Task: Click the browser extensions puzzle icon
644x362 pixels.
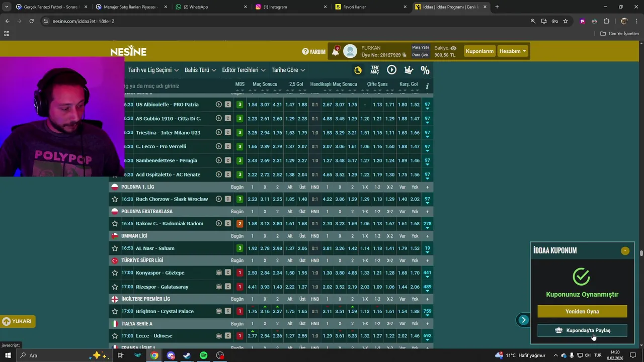Action: coord(606,21)
